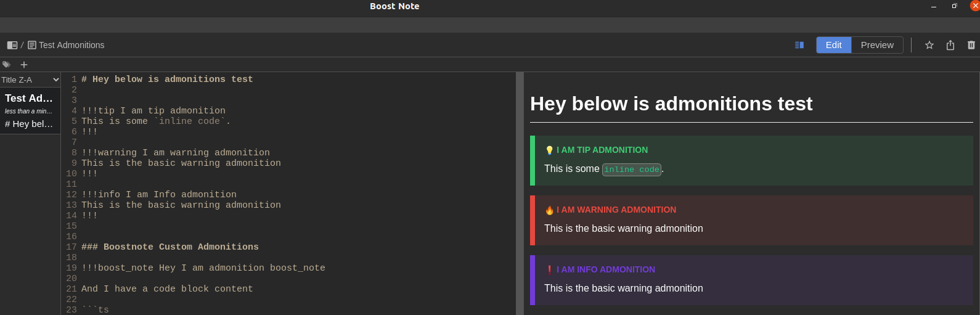Click the inline code chip in preview
980x315 pixels.
(632, 170)
